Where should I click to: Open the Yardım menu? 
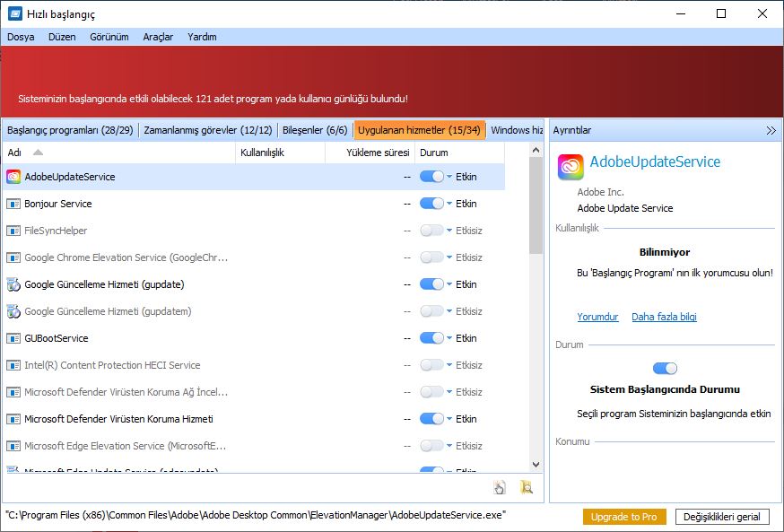202,37
